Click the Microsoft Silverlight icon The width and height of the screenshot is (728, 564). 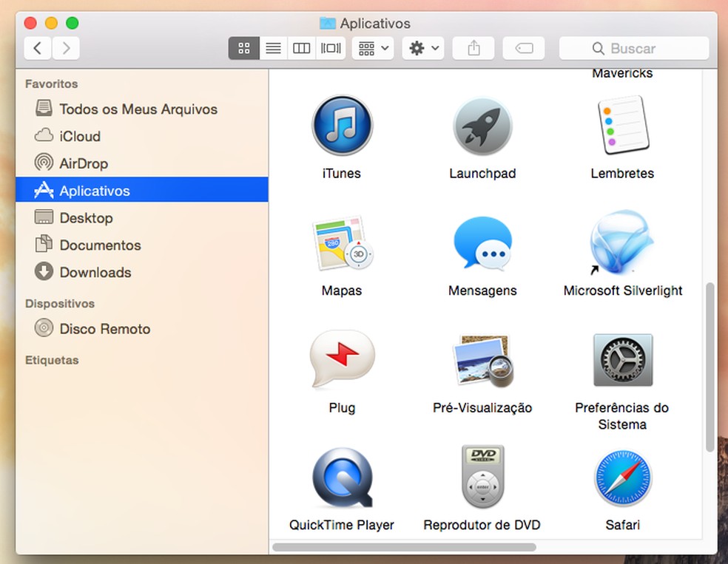click(x=622, y=242)
